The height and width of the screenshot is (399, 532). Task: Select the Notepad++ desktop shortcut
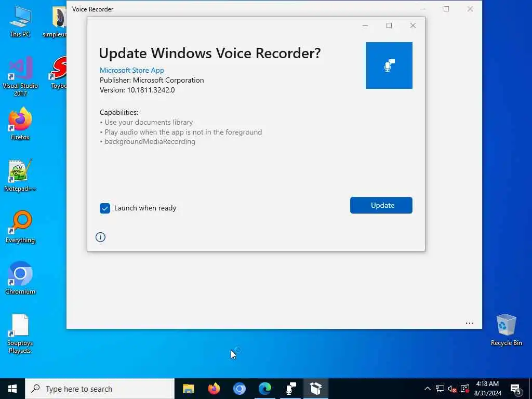click(x=20, y=176)
